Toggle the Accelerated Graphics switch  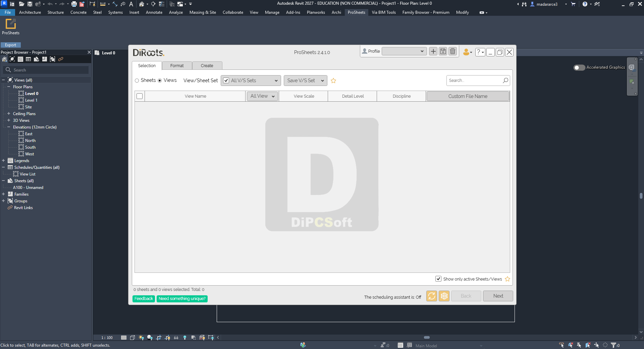(x=579, y=67)
